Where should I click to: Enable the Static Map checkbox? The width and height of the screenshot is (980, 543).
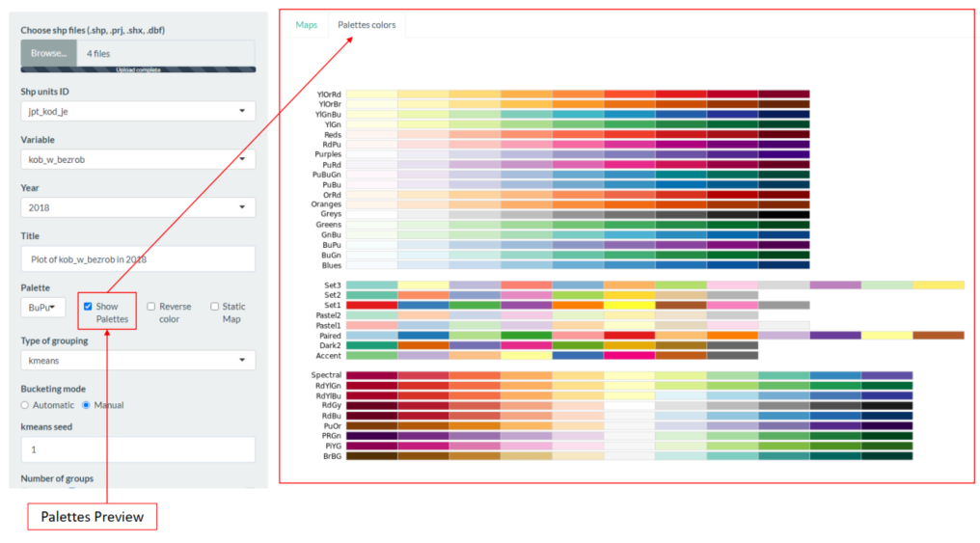pos(214,306)
